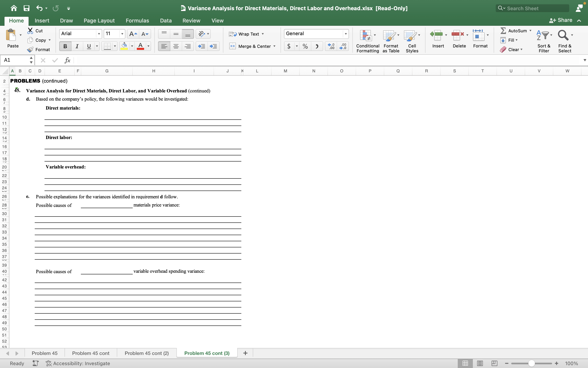Viewport: 588px width, 368px height.
Task: Click the Format painter brush icon
Action: [x=30, y=50]
